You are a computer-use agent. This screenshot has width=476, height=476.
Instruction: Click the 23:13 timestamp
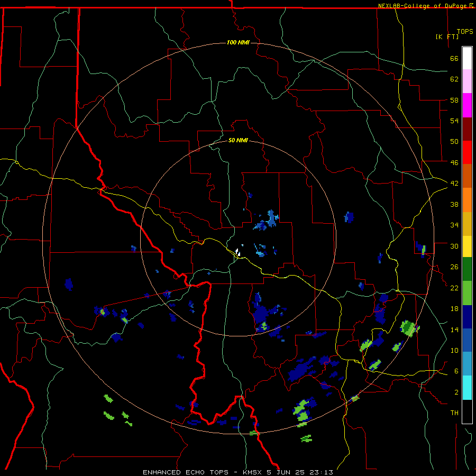[322, 472]
